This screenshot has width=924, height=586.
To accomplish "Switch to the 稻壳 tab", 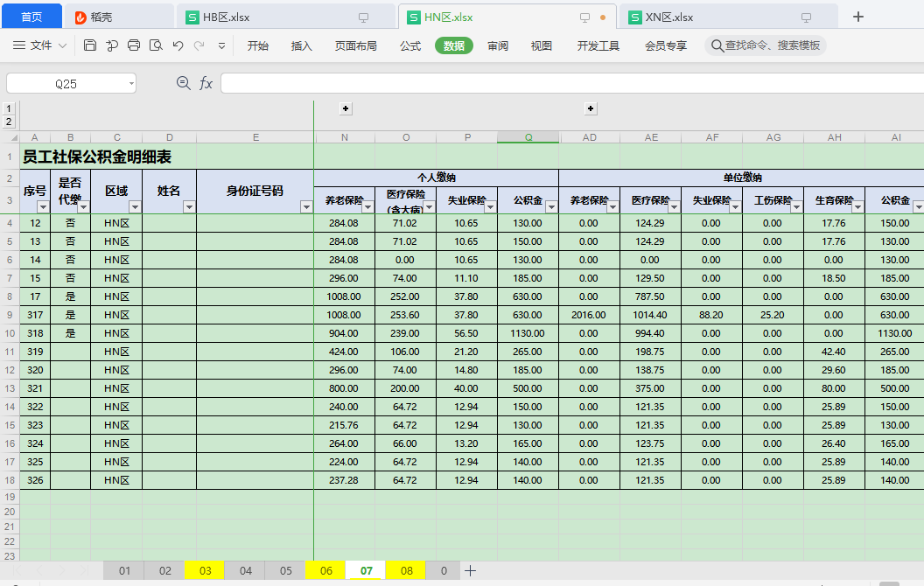I will [118, 17].
